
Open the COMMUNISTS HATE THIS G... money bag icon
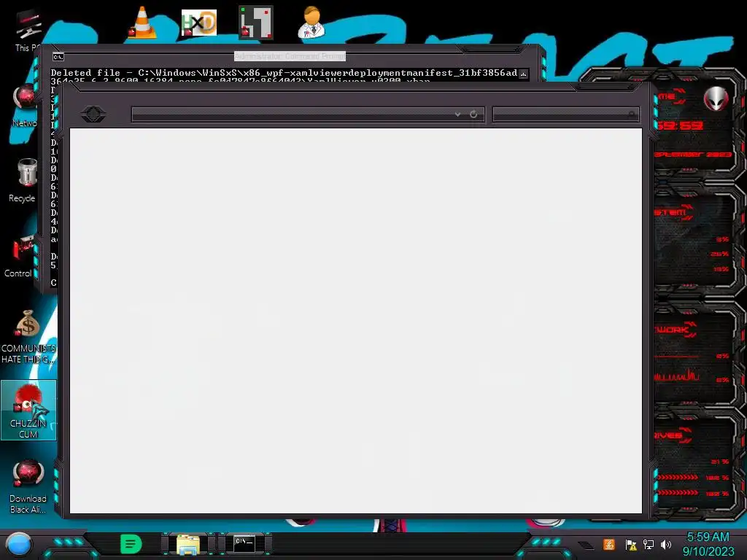[28, 337]
